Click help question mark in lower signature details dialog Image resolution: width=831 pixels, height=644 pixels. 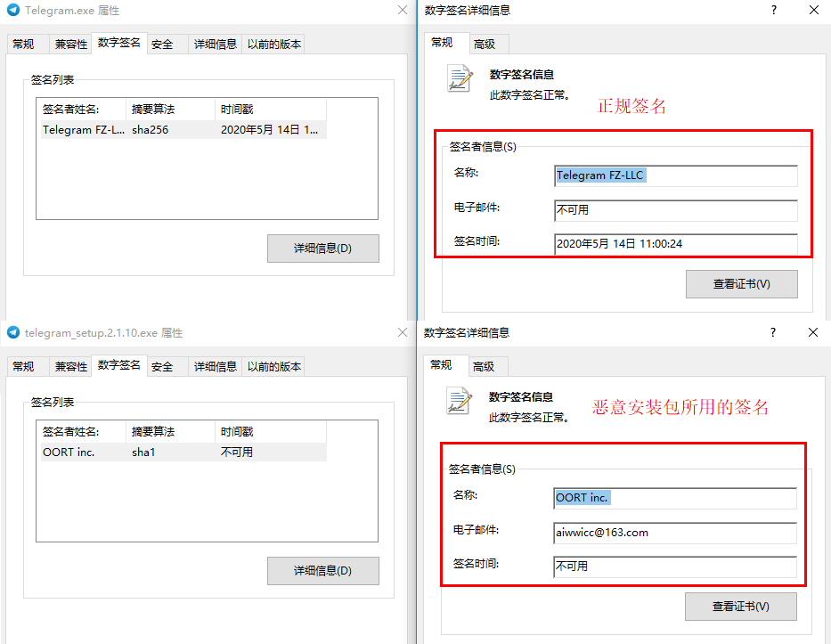tap(773, 332)
